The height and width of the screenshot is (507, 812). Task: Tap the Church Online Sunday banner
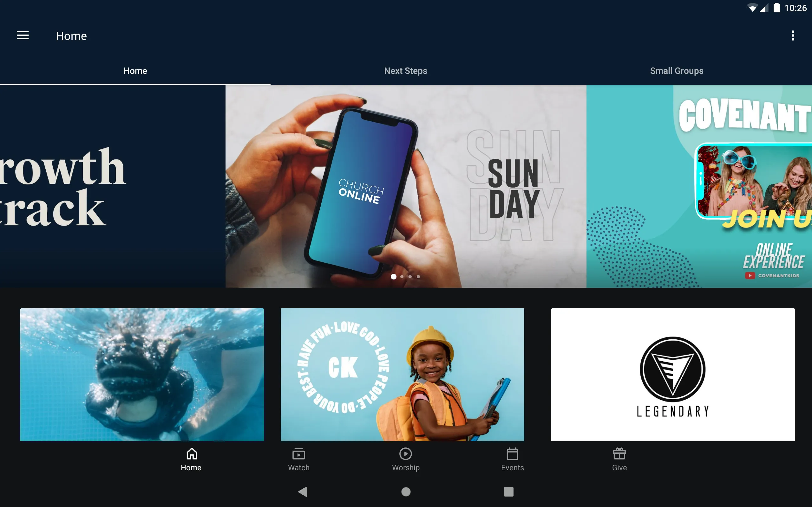coord(406,186)
